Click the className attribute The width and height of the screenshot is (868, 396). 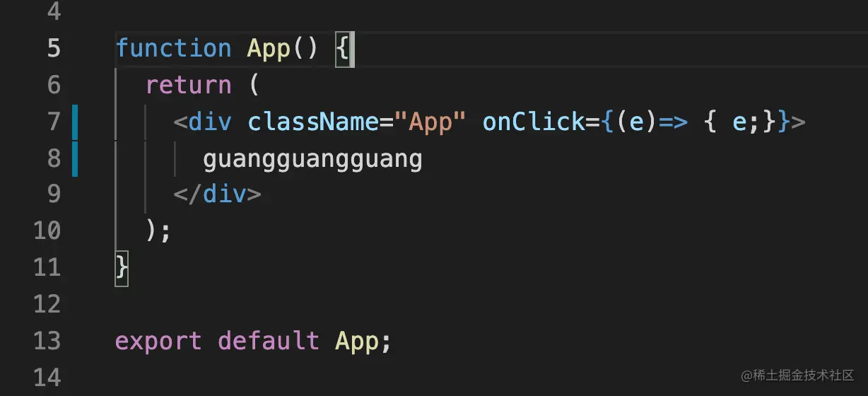[313, 122]
